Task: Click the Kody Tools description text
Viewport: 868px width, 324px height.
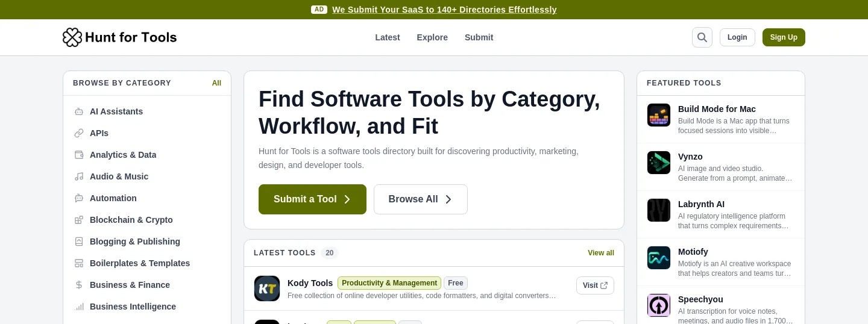Action: point(422,296)
